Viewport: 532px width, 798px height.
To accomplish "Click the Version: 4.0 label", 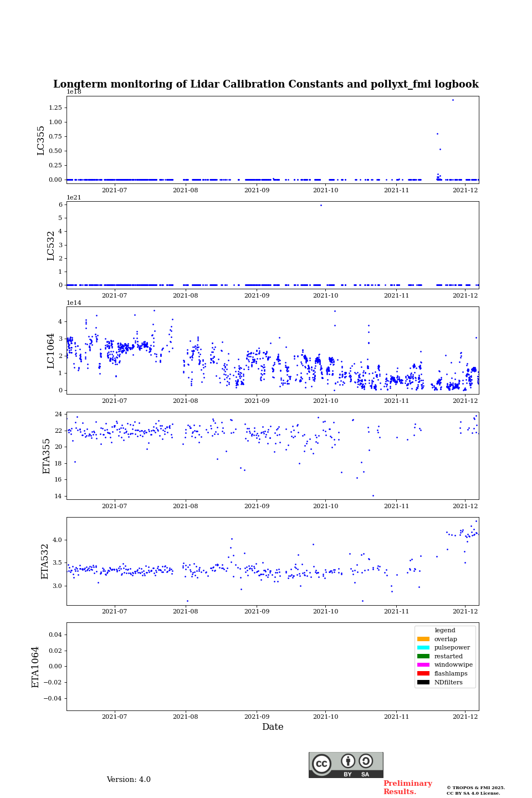I will click(x=129, y=780).
